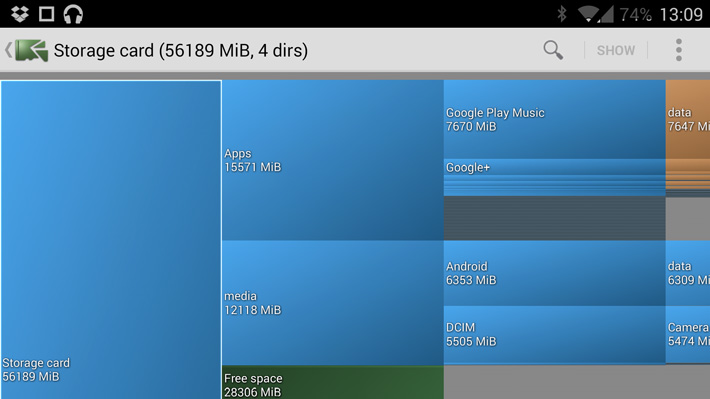710x399 pixels.
Task: Select the Storage card 56189 MiB block
Action: coord(111,240)
